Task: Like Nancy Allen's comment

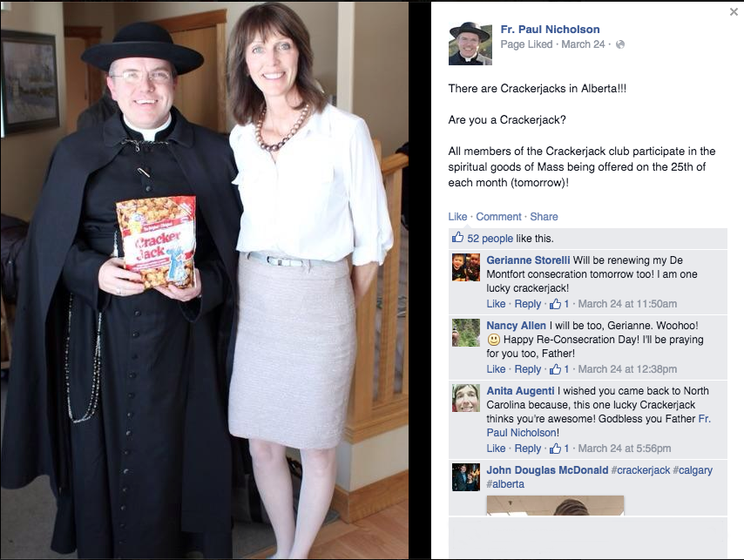Action: tap(496, 369)
